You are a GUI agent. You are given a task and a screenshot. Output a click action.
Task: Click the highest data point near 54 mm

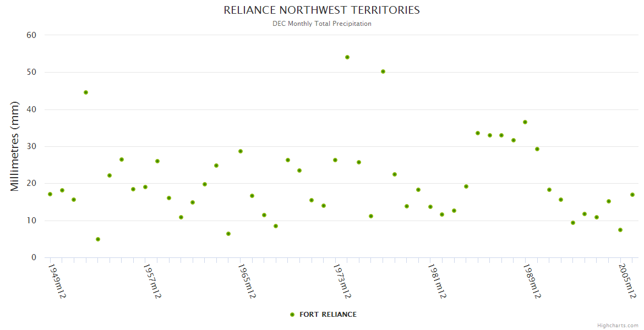[x=347, y=57]
